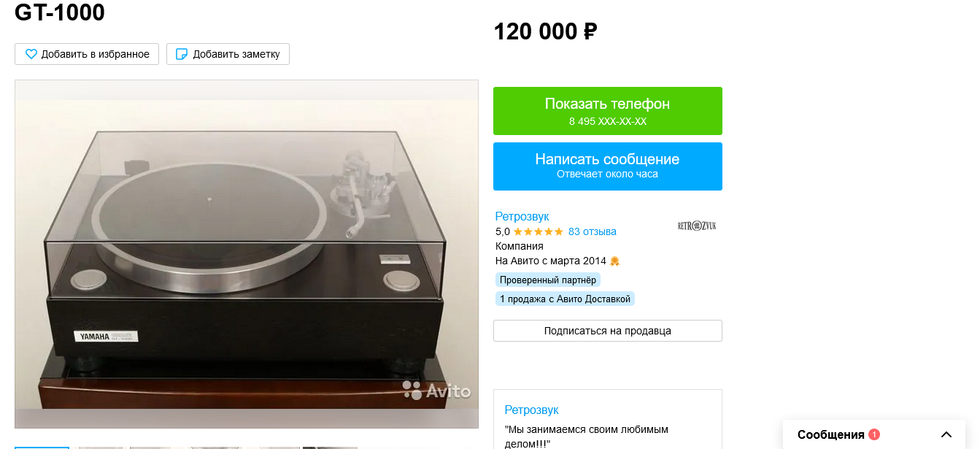Click the 'Проверенный партнёр' badge
The width and height of the screenshot is (980, 449).
coord(548,280)
